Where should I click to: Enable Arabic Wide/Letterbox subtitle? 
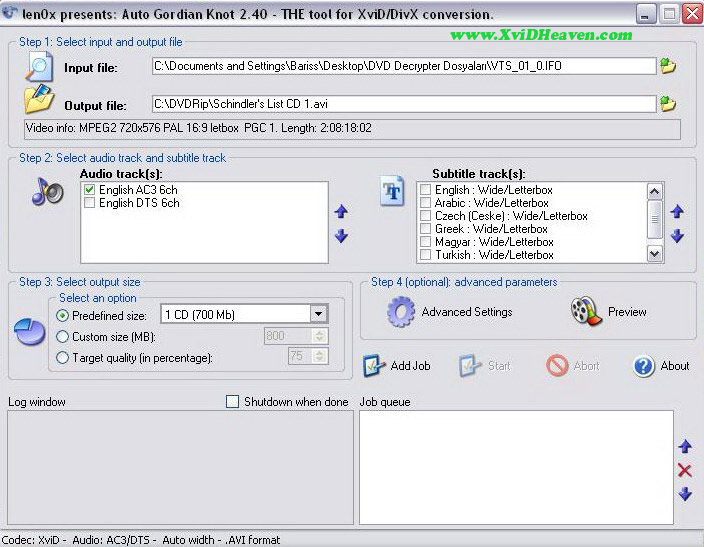pyautogui.click(x=425, y=203)
